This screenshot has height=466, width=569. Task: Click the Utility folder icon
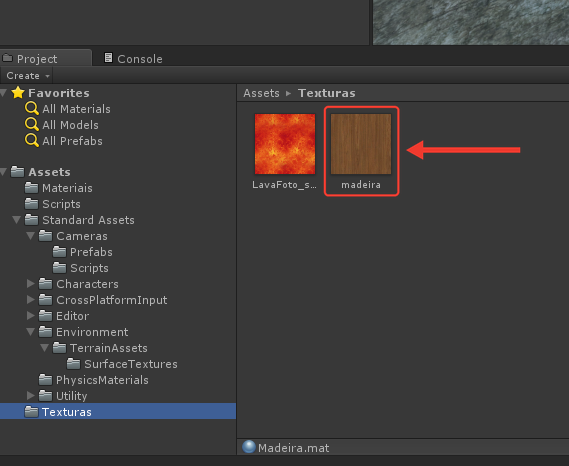click(x=45, y=395)
